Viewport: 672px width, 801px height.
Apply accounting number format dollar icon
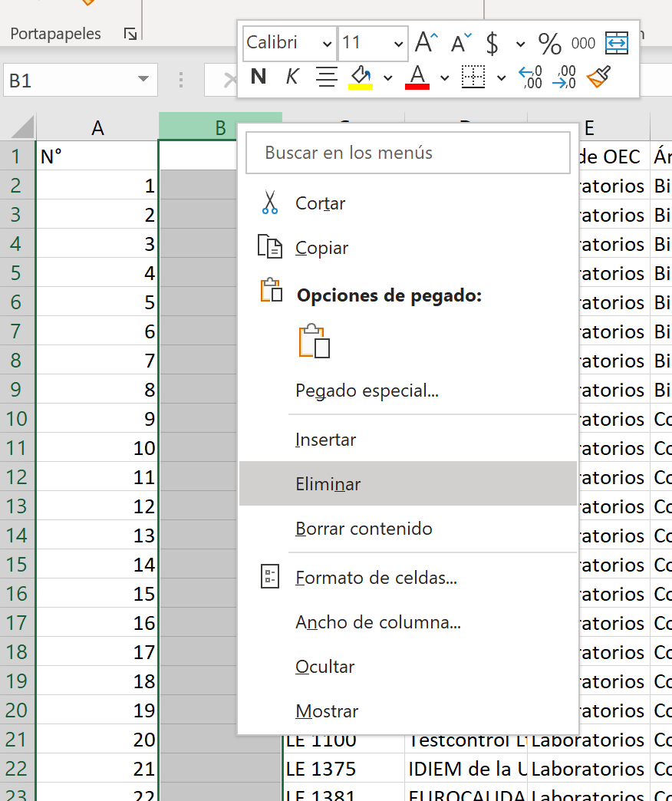492,43
